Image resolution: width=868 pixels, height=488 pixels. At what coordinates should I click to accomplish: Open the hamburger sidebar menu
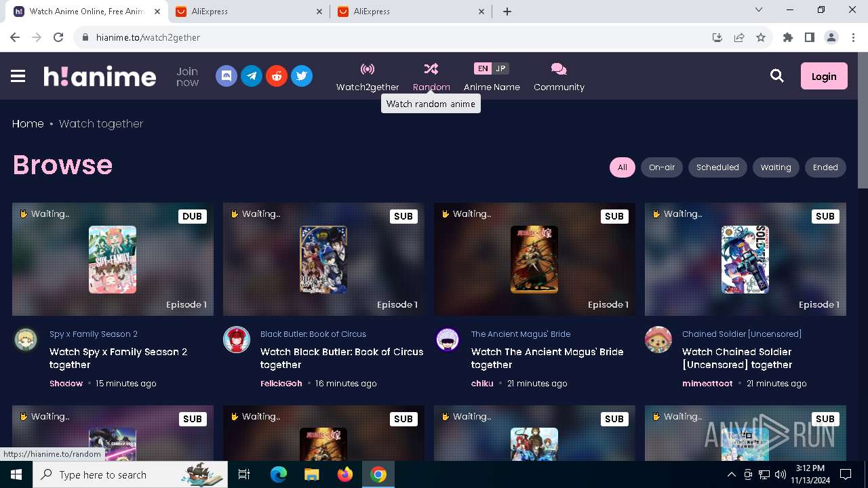click(x=18, y=77)
